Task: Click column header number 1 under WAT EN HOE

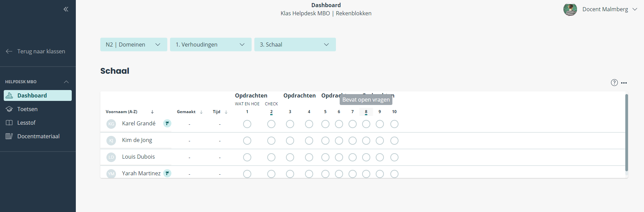Action: pyautogui.click(x=247, y=112)
